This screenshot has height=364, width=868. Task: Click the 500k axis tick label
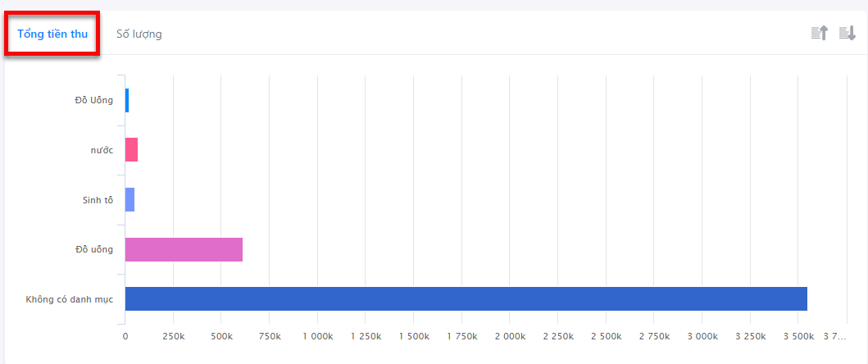tap(221, 336)
